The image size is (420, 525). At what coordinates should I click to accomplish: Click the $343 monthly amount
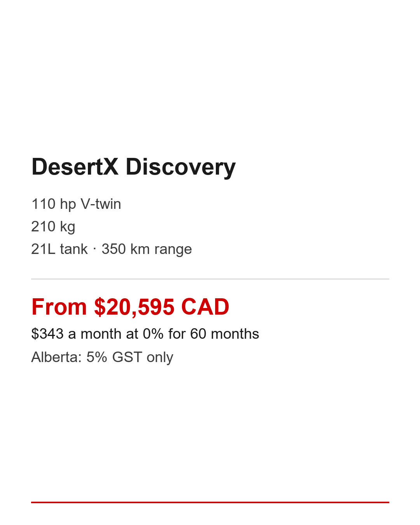click(x=47, y=334)
